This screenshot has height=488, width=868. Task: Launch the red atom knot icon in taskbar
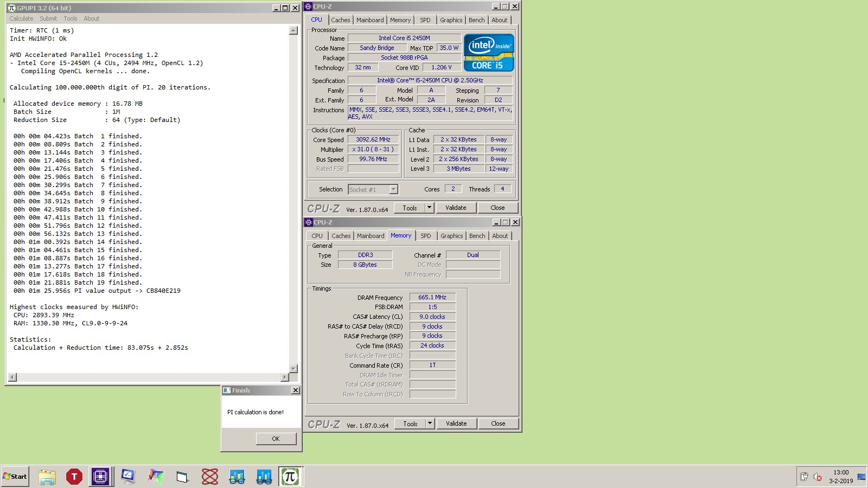209,477
